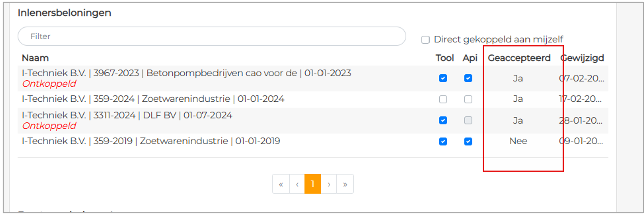This screenshot has width=644, height=214.
Task: Uncheck Tool for the Betonpompbedrijven row
Action: 443,78
